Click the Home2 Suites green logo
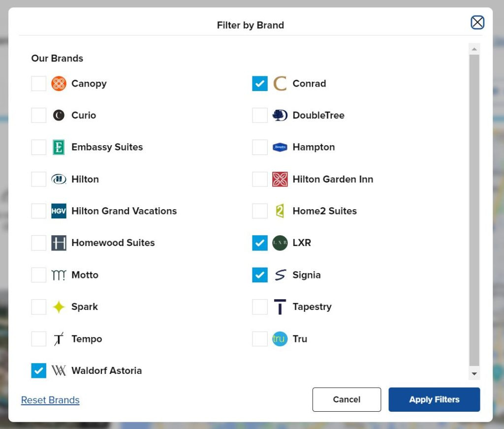504x429 pixels. coord(280,211)
